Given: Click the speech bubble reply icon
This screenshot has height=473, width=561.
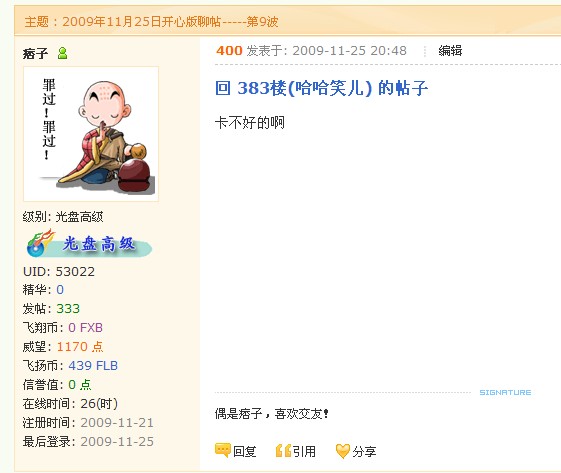Looking at the screenshot, I should [222, 450].
